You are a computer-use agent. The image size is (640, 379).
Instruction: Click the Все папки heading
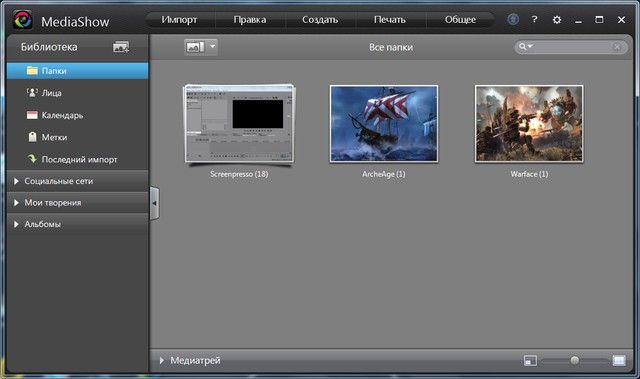tap(391, 47)
